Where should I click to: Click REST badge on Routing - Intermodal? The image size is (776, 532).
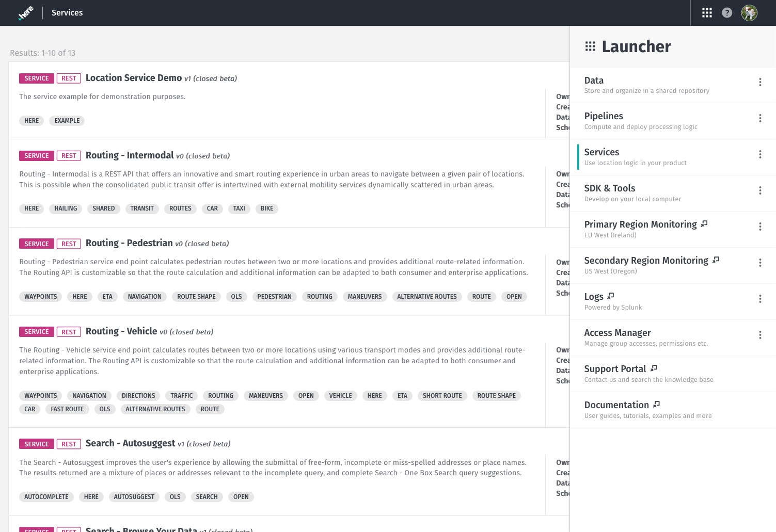[x=69, y=156]
